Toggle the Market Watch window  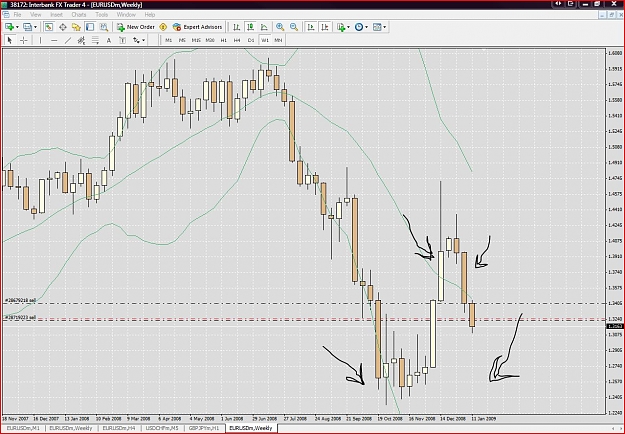click(49, 27)
